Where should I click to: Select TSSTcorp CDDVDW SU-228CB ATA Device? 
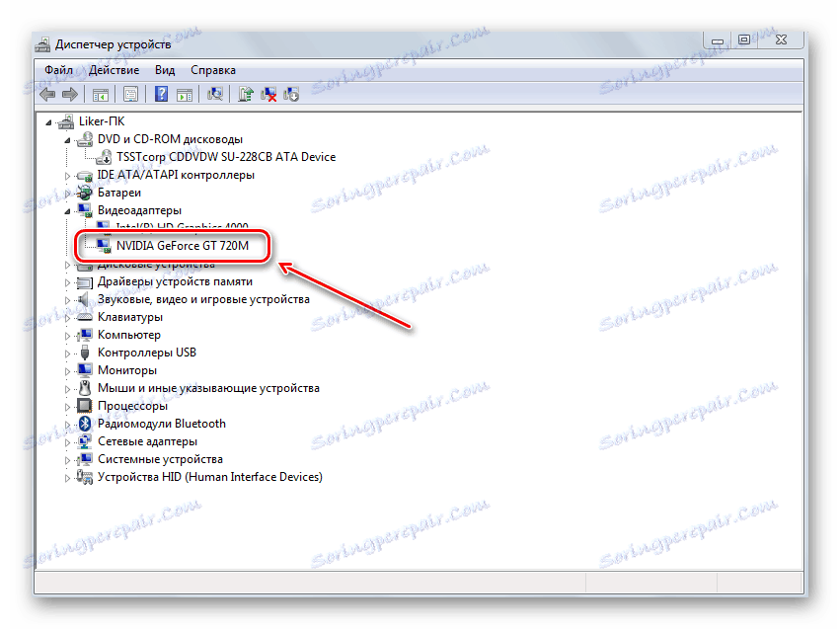pyautogui.click(x=226, y=157)
